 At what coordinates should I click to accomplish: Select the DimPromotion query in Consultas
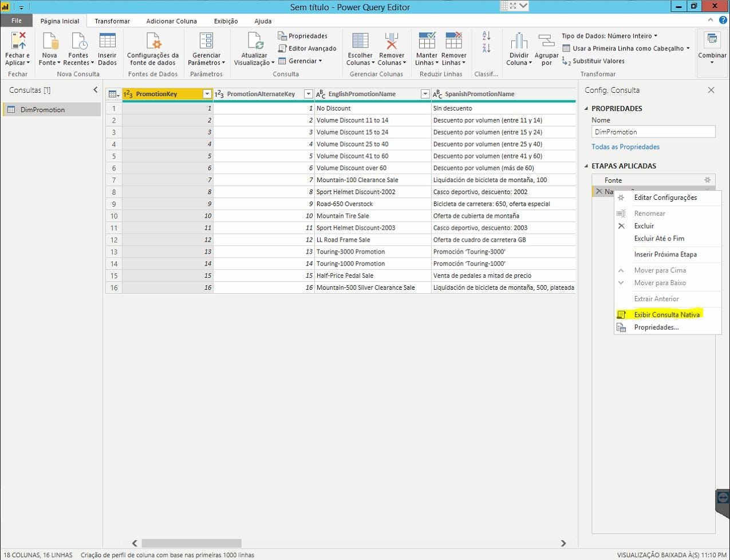pyautogui.click(x=52, y=110)
